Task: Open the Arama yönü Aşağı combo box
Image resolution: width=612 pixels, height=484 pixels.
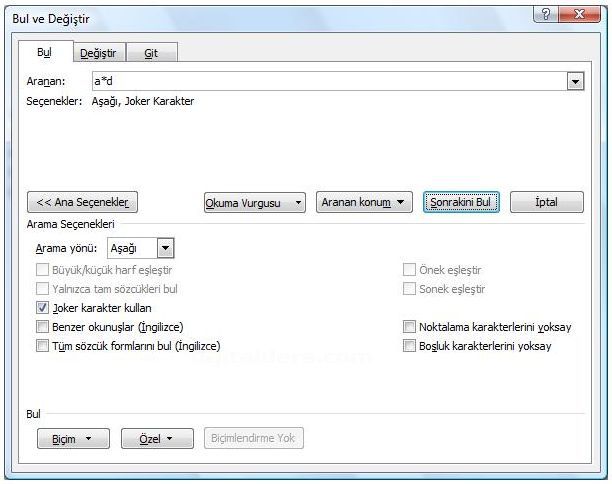Action: click(x=141, y=248)
